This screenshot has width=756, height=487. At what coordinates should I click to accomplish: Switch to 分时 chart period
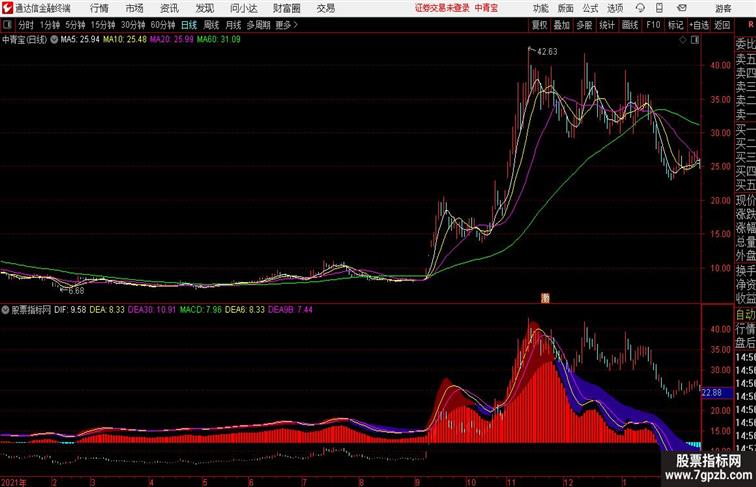26,25
